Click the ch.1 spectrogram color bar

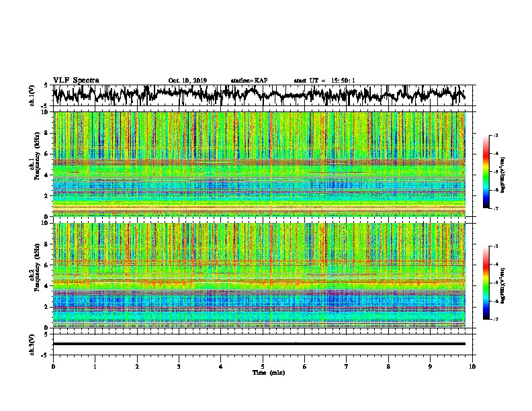(486, 172)
